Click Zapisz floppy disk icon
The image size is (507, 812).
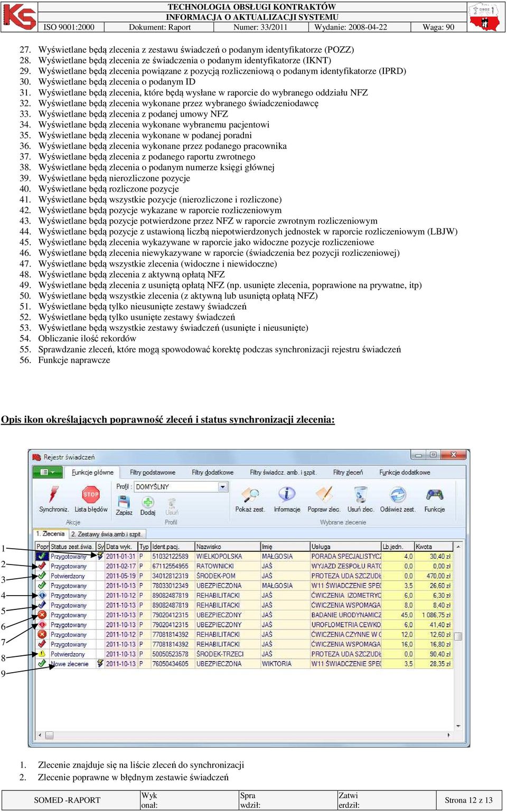point(124,501)
